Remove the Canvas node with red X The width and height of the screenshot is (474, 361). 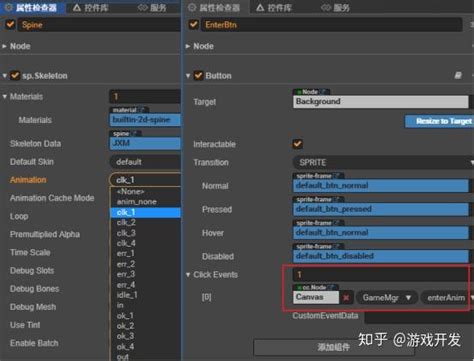[346, 297]
